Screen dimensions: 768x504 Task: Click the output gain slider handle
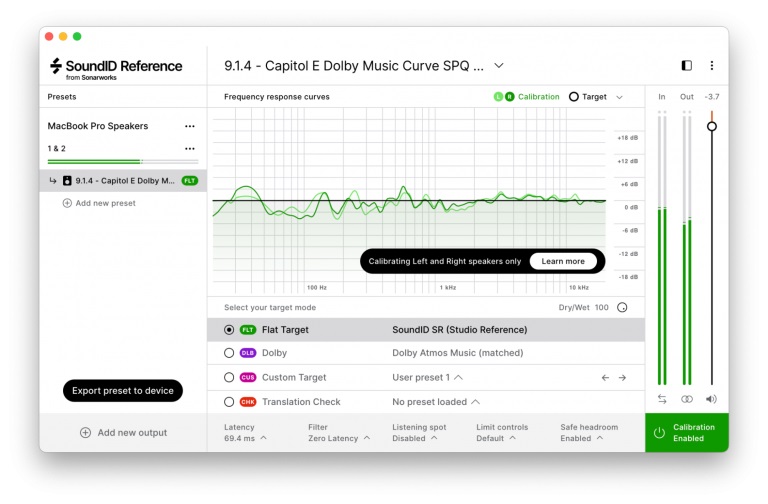pyautogui.click(x=712, y=126)
